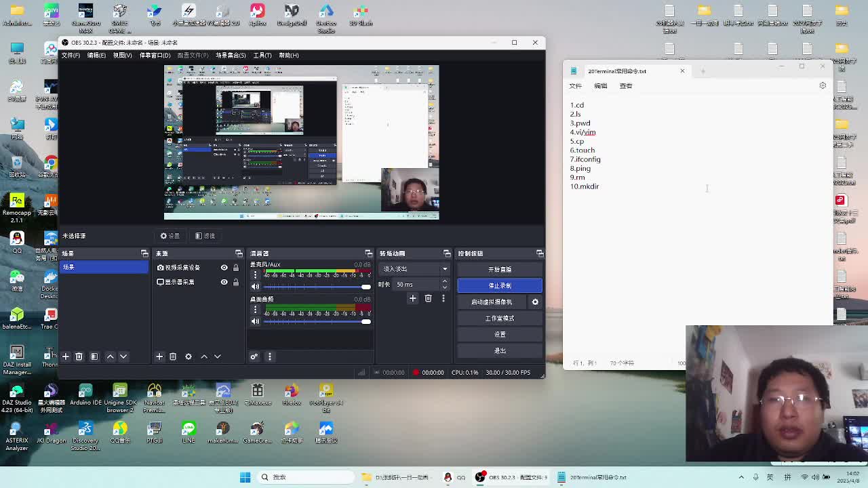868x488 pixels.
Task: Add a scene transition with plus icon
Action: click(x=412, y=298)
